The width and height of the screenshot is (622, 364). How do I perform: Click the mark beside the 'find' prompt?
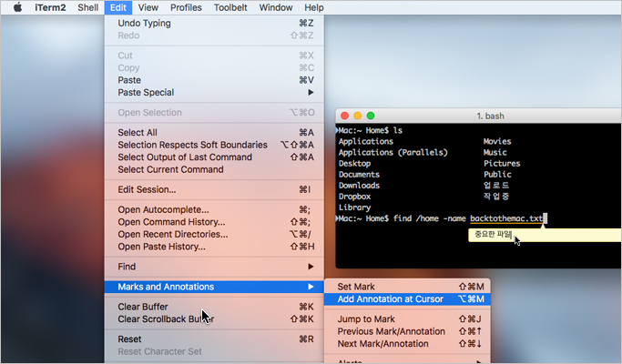(x=337, y=218)
